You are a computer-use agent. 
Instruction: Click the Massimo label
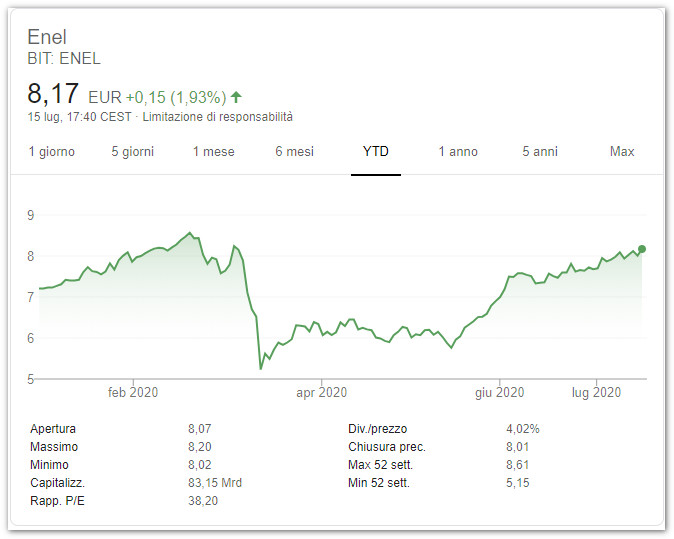point(54,447)
